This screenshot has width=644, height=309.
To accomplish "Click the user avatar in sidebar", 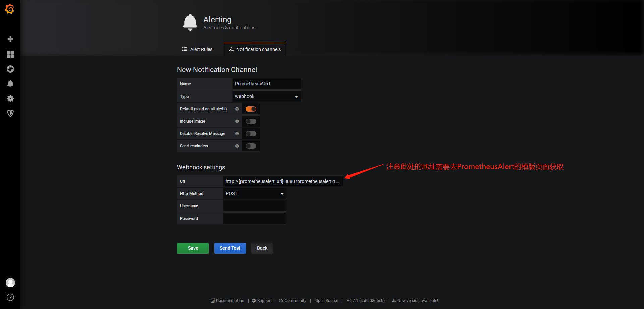I will pyautogui.click(x=10, y=283).
